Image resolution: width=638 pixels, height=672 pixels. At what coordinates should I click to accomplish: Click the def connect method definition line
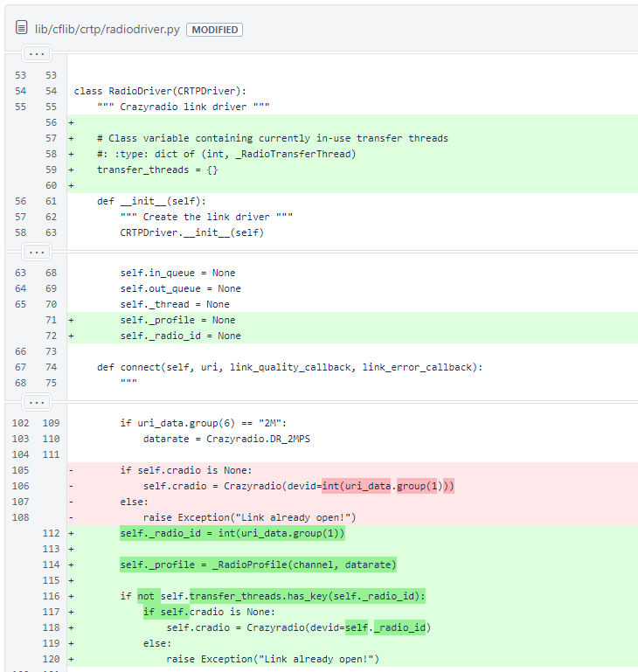coord(288,367)
